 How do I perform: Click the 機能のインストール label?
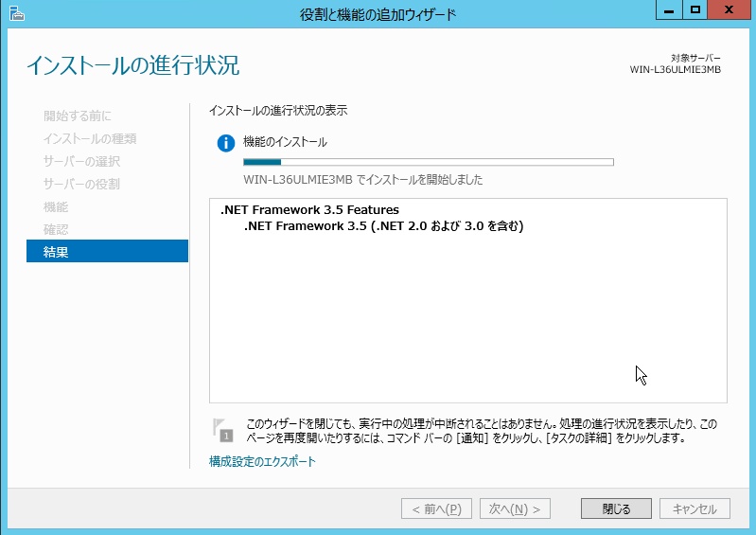pyautogui.click(x=285, y=142)
